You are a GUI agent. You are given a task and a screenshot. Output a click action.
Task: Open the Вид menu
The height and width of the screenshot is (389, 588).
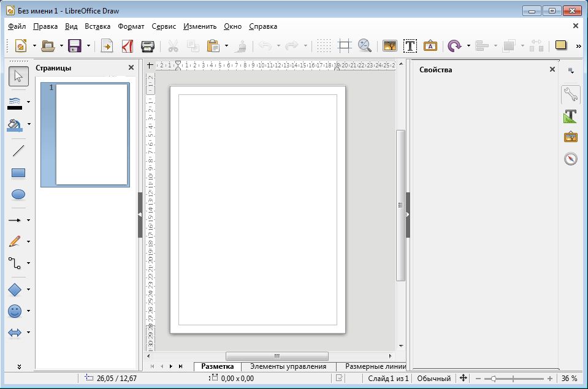click(x=71, y=26)
